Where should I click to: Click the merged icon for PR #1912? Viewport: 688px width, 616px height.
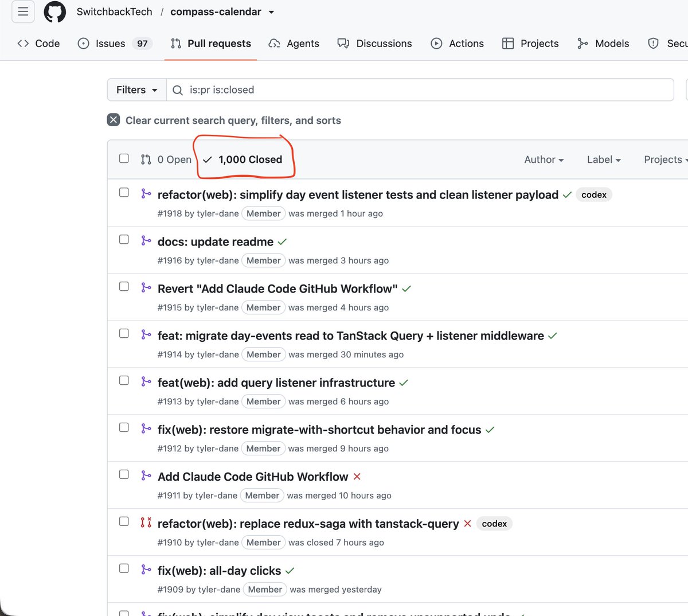coord(146,428)
